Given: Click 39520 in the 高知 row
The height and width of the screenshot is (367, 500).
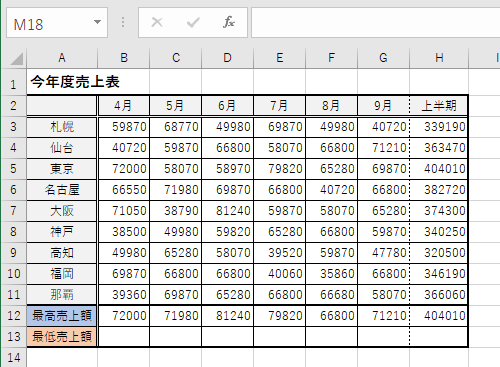Looking at the screenshot, I should pyautogui.click(x=280, y=253).
